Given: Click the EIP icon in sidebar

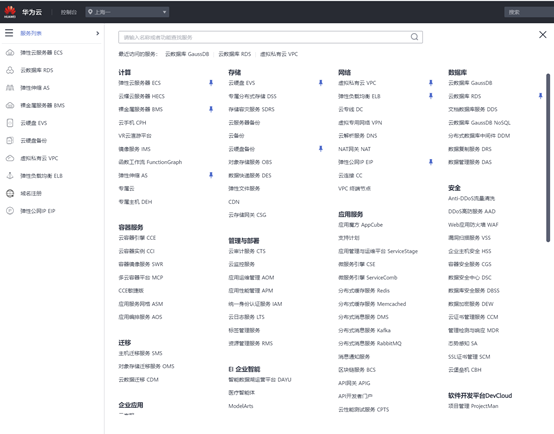Looking at the screenshot, I should point(10,211).
